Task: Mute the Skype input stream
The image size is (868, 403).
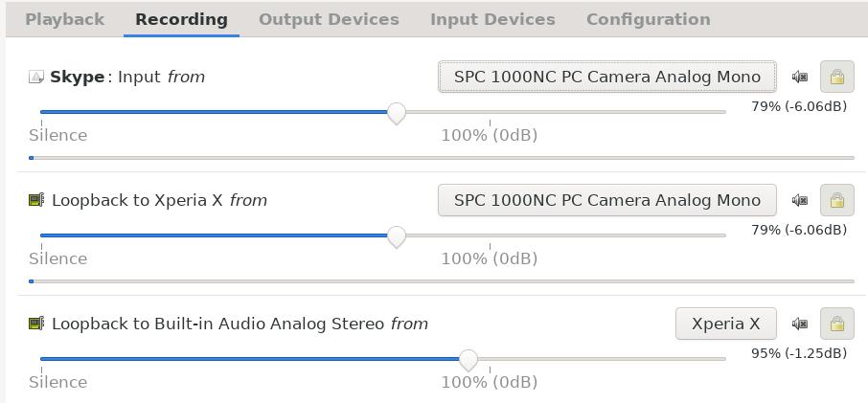Action: [799, 77]
